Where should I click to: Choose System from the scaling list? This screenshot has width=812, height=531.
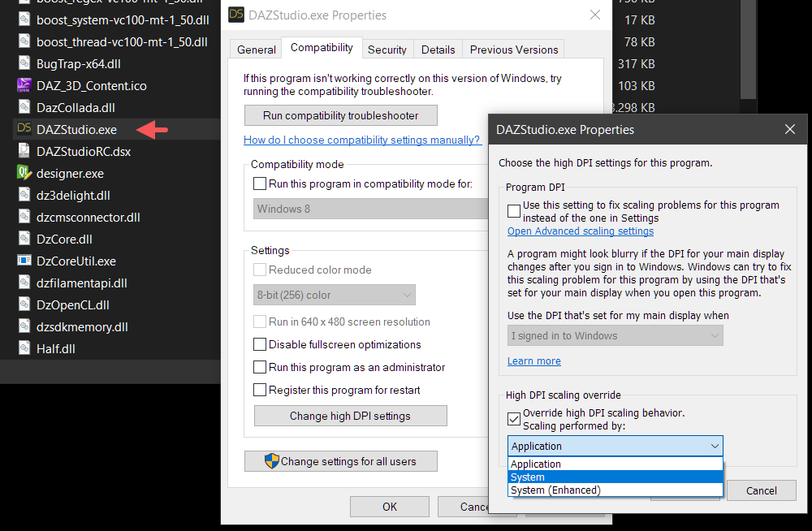click(x=615, y=477)
